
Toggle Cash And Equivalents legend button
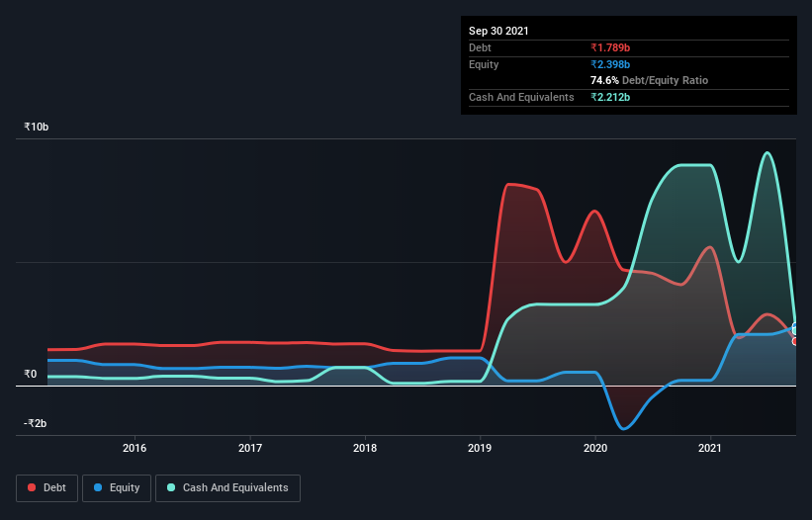227,488
